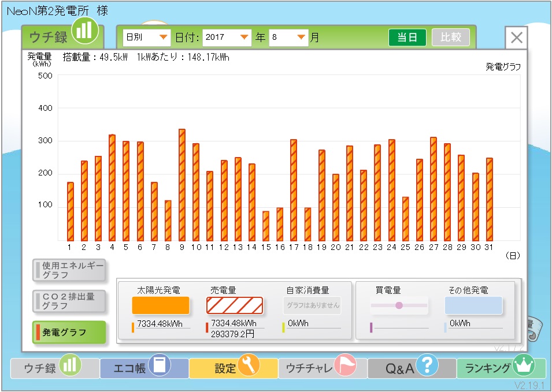
Task: Click the bottom ウチ録 bar chart icon
Action: click(x=70, y=365)
